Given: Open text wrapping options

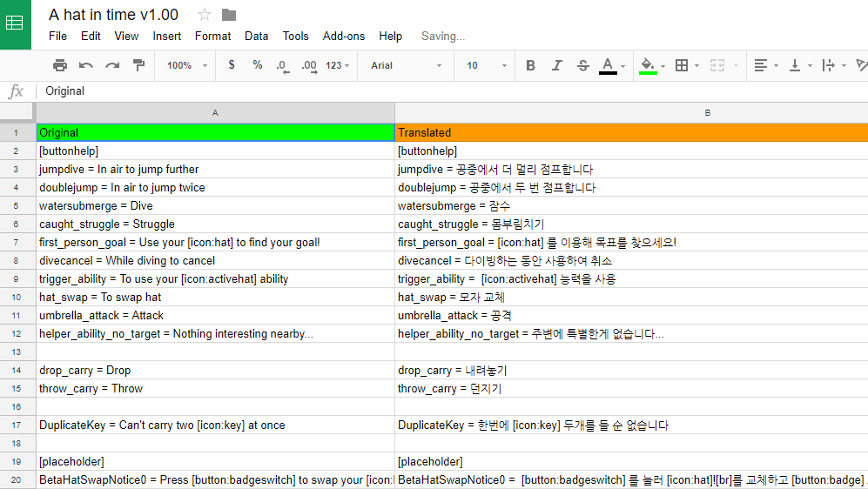Looking at the screenshot, I should (829, 65).
